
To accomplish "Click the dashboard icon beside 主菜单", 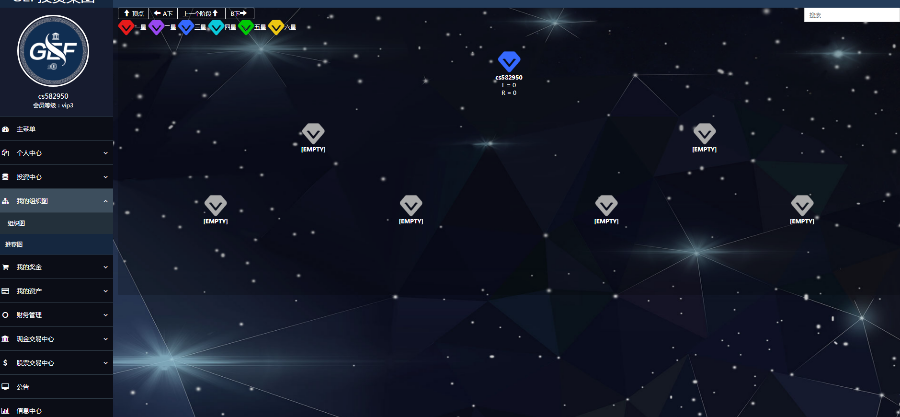I will [x=5, y=130].
